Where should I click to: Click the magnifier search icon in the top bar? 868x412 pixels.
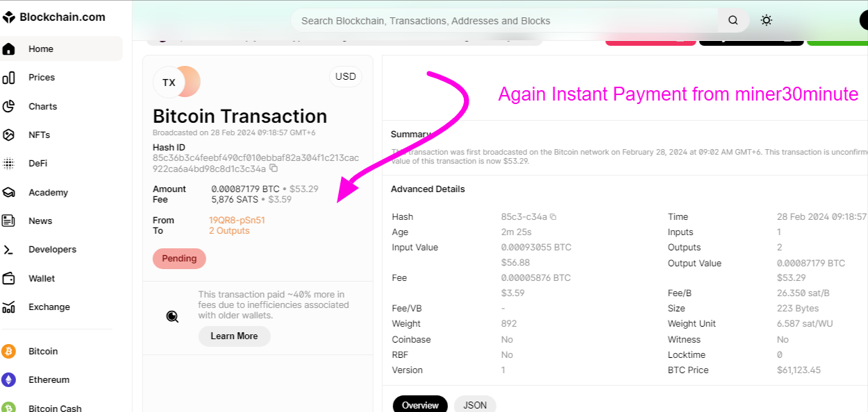point(733,21)
